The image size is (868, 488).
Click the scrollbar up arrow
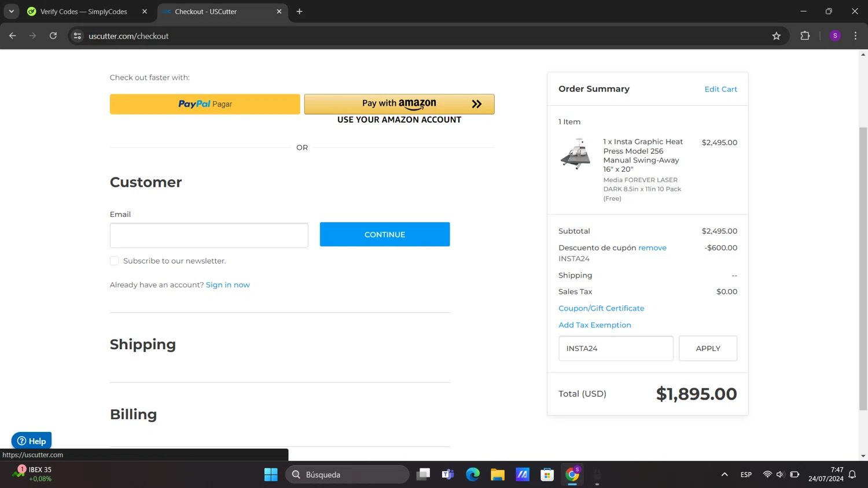click(x=863, y=54)
